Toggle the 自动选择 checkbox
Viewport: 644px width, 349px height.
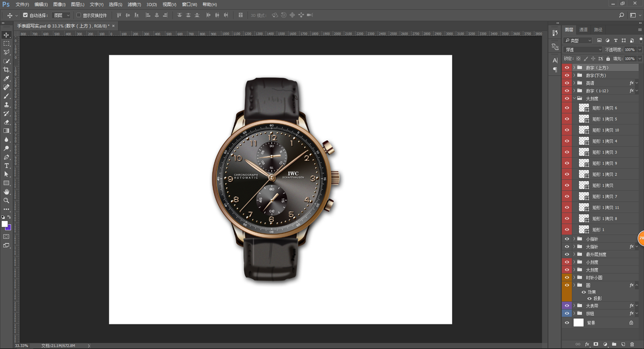[x=25, y=15]
